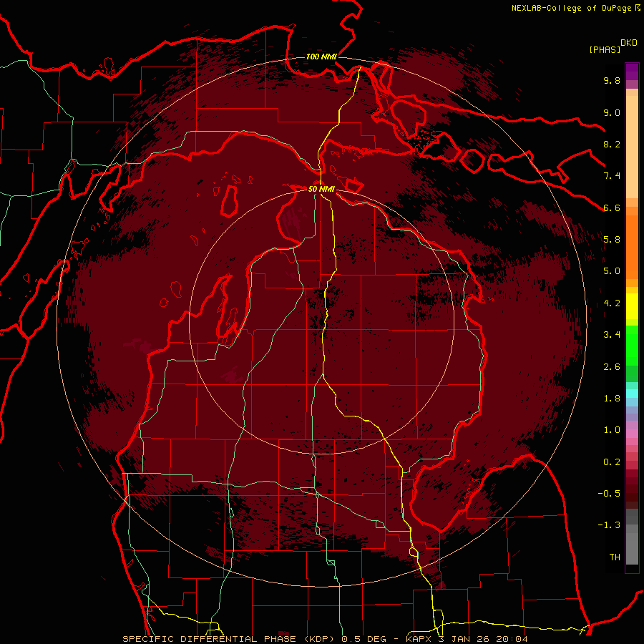Click the 5.8 scale value
The height and width of the screenshot is (644, 644).
tap(612, 239)
